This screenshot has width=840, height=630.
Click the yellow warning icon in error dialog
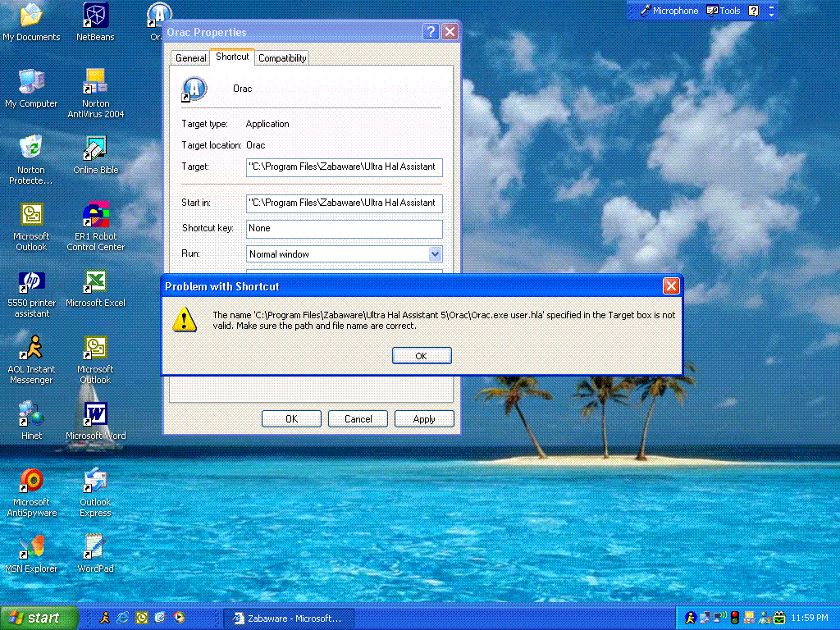click(185, 320)
